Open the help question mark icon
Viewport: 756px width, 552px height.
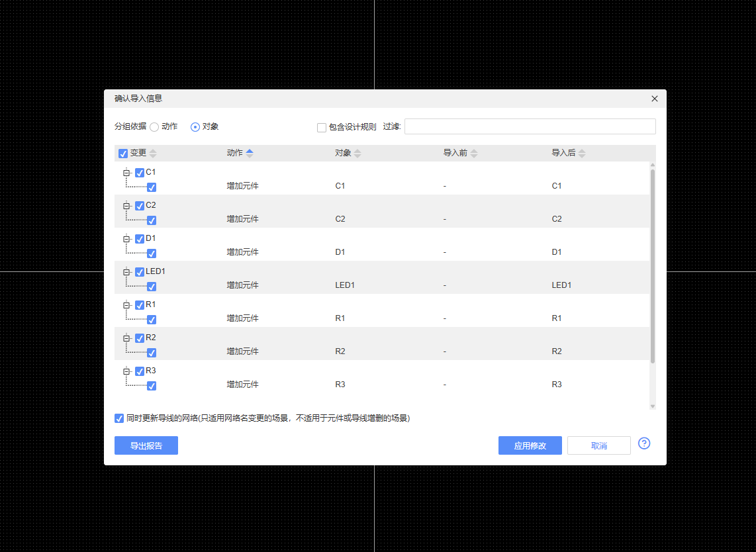click(x=643, y=443)
